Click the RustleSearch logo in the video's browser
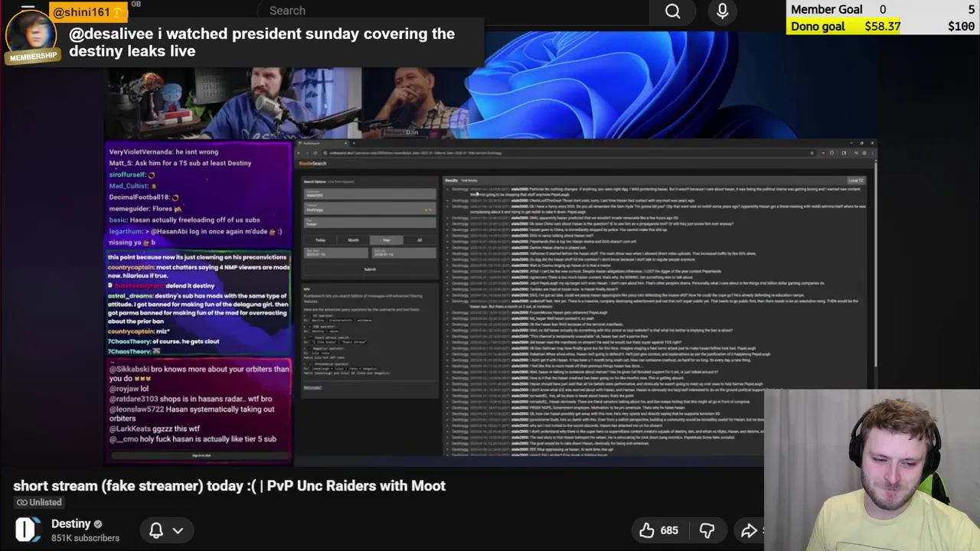The image size is (980, 551). 313,163
